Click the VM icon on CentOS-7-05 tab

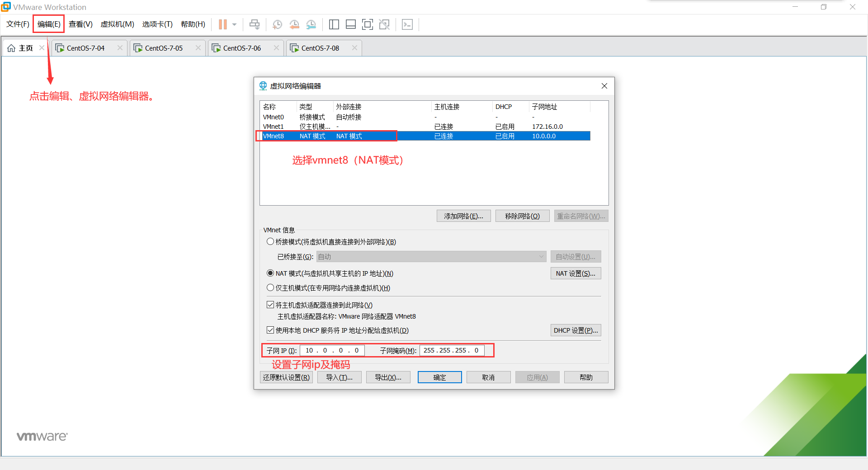click(x=138, y=48)
